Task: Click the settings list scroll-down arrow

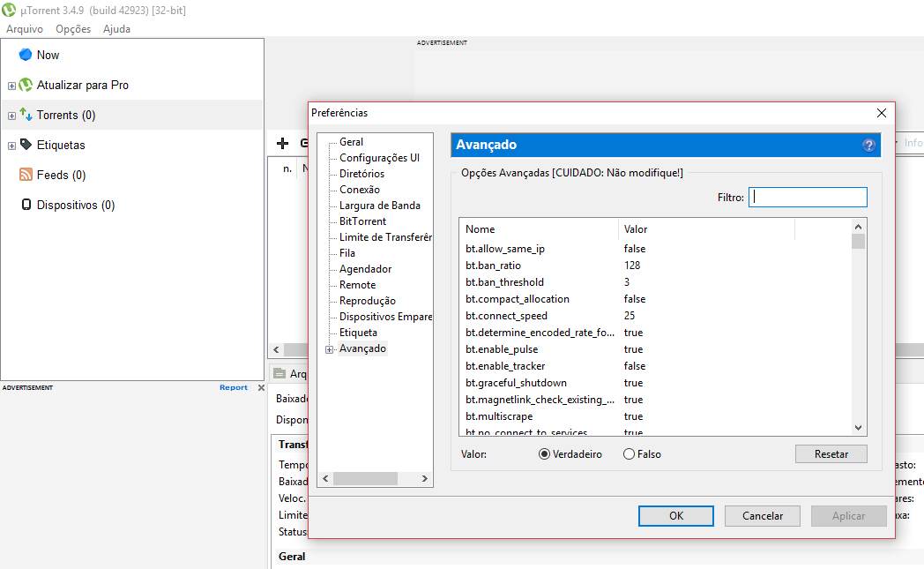Action: 858,428
